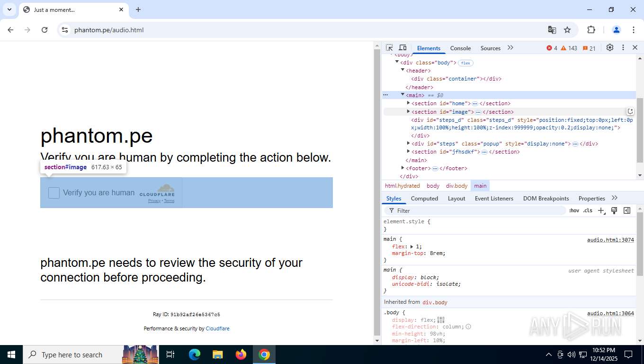Click the Translate page icon
Screen dimensions: 644x364
(x=552, y=30)
